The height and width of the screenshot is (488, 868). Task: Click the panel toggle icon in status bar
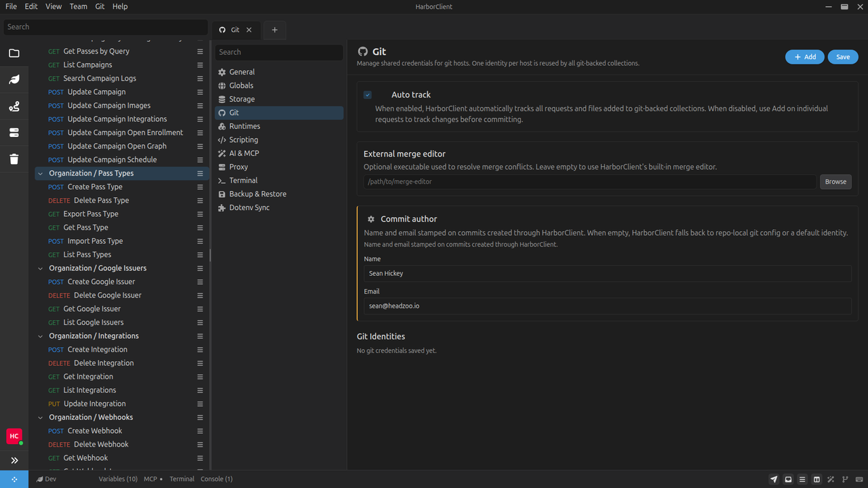(x=788, y=479)
